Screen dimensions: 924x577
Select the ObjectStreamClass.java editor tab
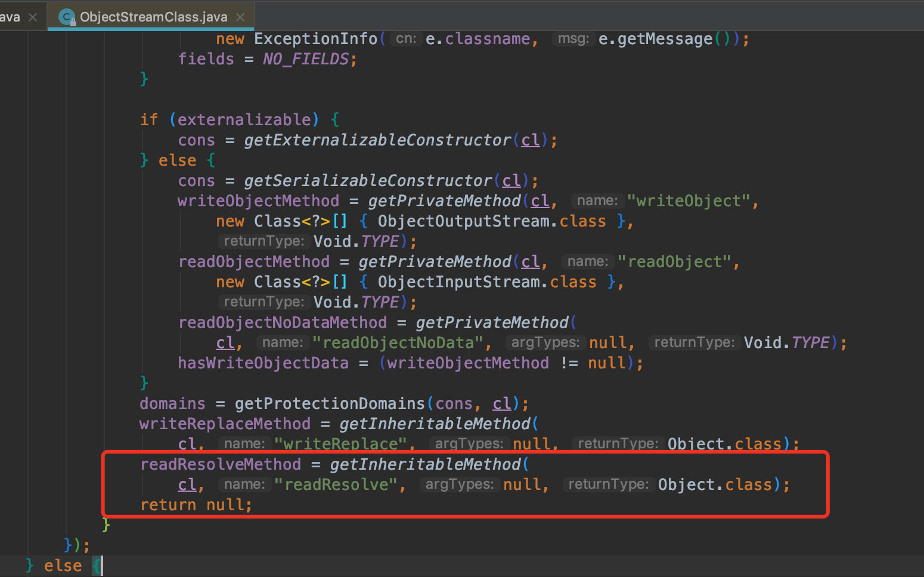[x=151, y=16]
